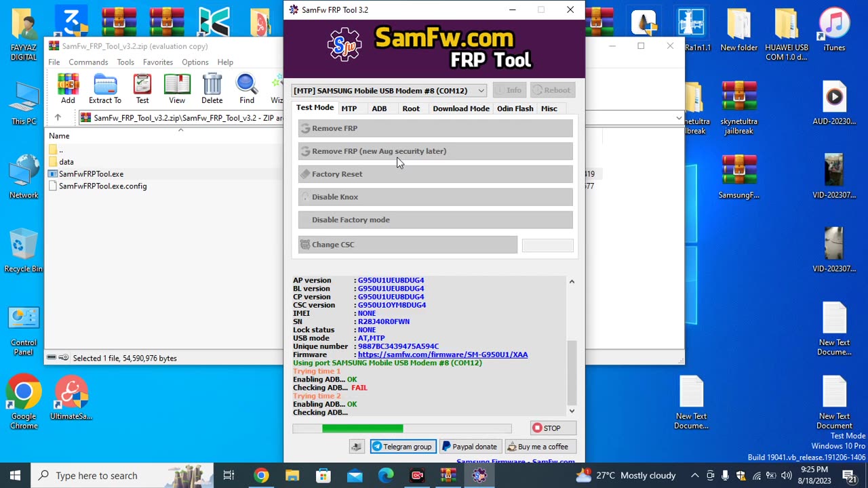Select the AUD-20230 audio file icon
This screenshot has height=488, width=868.
(x=834, y=104)
